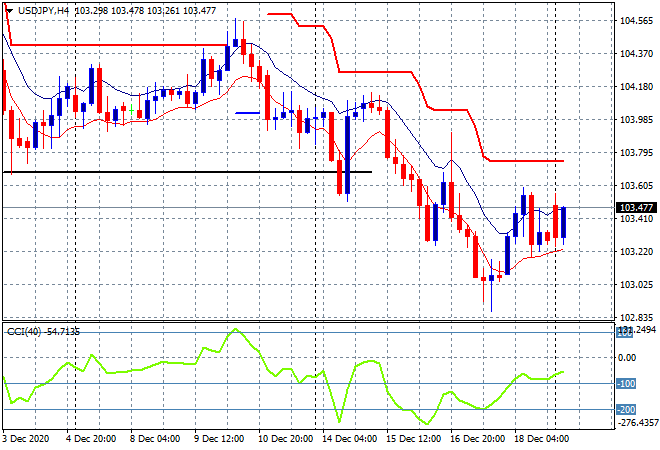The height and width of the screenshot is (450, 660).
Task: Click the 103.410 price scale label
Action: click(637, 218)
